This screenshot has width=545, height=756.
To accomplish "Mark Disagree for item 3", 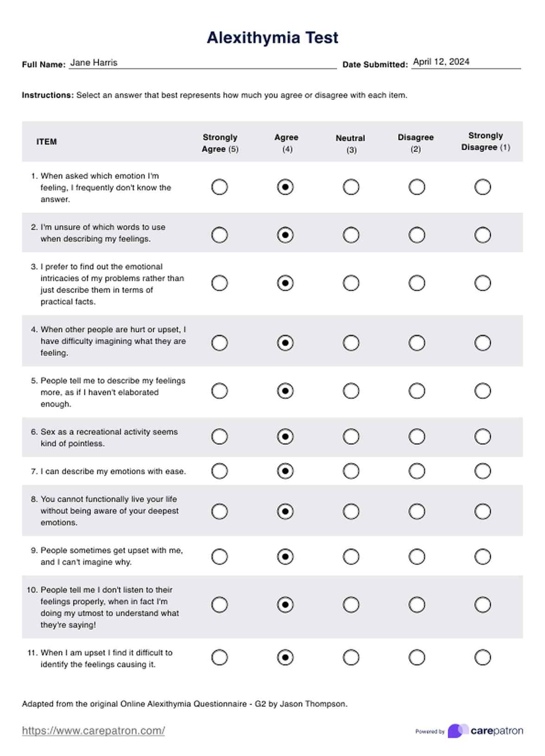I will pyautogui.click(x=417, y=283).
